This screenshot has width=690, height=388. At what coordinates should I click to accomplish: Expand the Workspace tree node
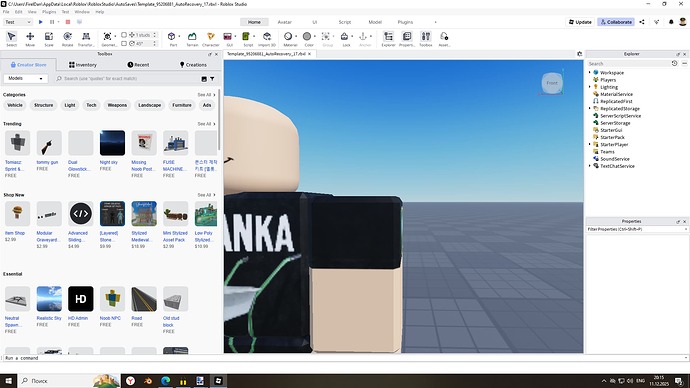tap(590, 73)
